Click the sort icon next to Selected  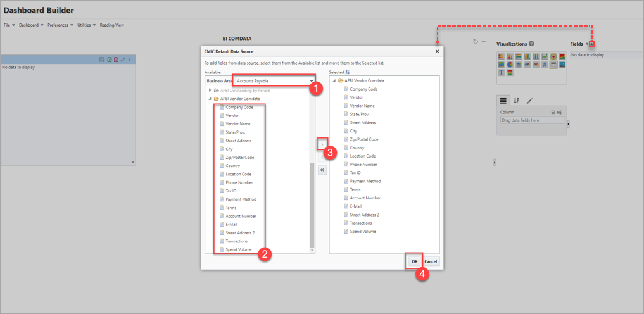click(x=348, y=72)
